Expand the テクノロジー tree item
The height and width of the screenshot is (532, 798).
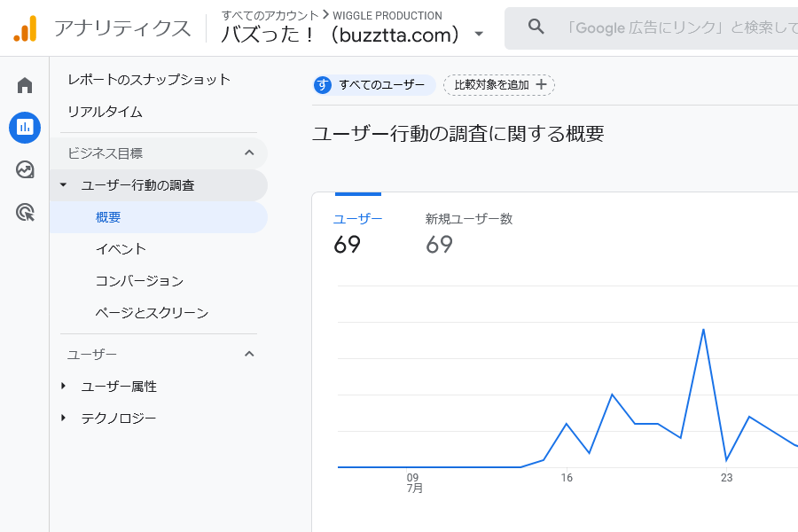click(63, 418)
